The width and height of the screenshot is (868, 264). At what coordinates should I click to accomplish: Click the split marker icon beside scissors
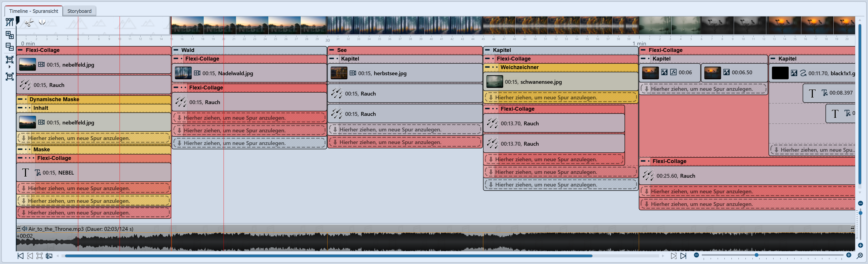point(42,23)
